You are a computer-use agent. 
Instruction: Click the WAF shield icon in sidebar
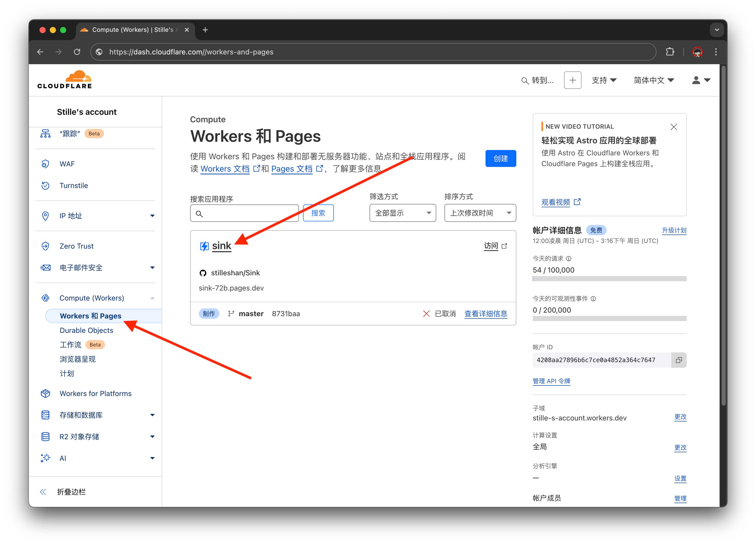(x=45, y=164)
